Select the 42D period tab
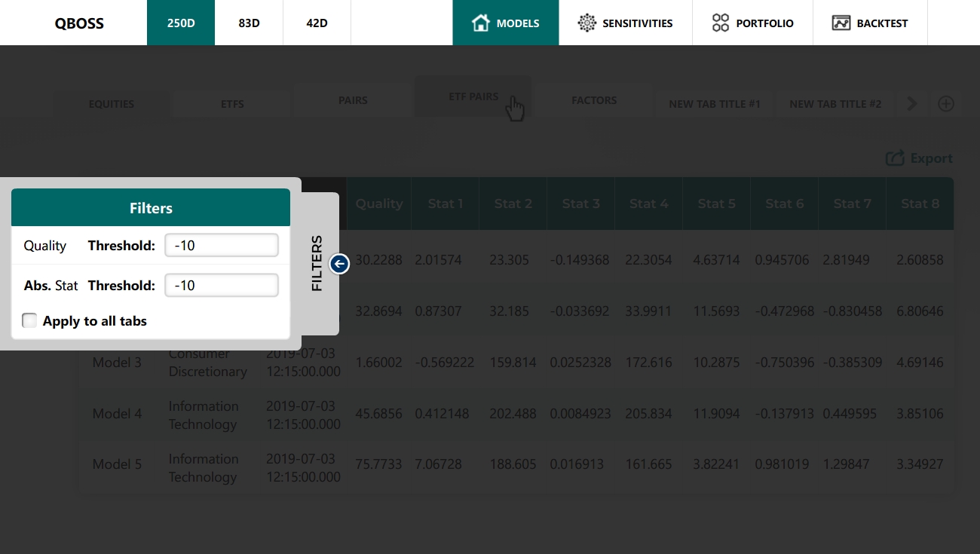Screen dimensions: 980x554 pyautogui.click(x=317, y=23)
